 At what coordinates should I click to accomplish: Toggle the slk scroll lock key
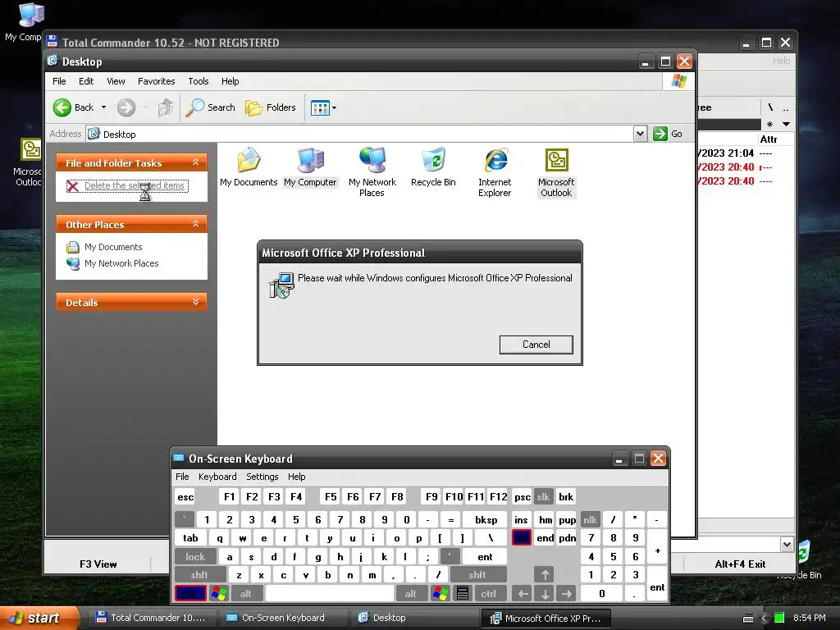click(543, 497)
